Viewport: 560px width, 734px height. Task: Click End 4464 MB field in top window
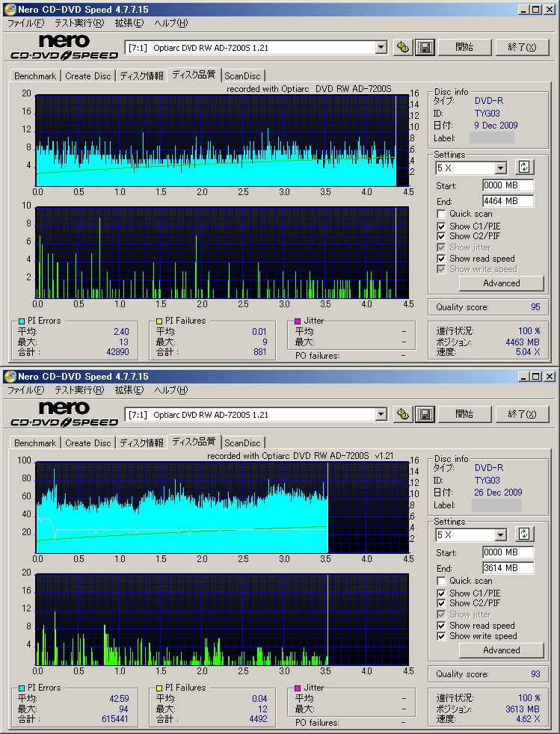tap(508, 201)
